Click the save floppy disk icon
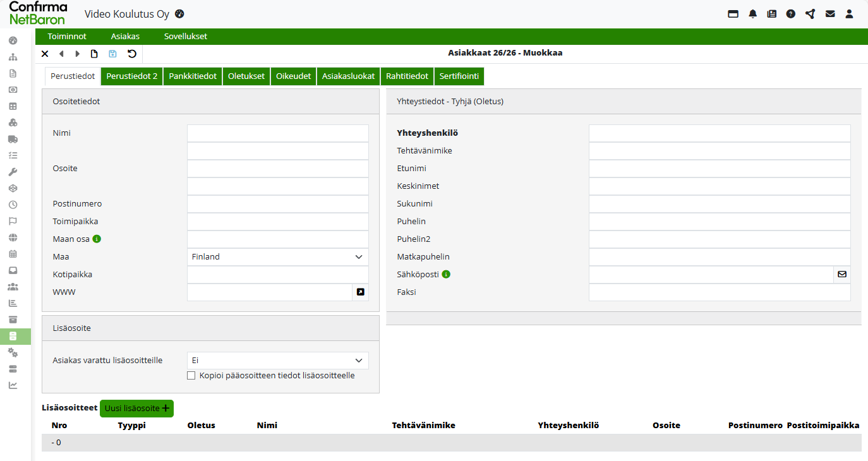 (112, 54)
